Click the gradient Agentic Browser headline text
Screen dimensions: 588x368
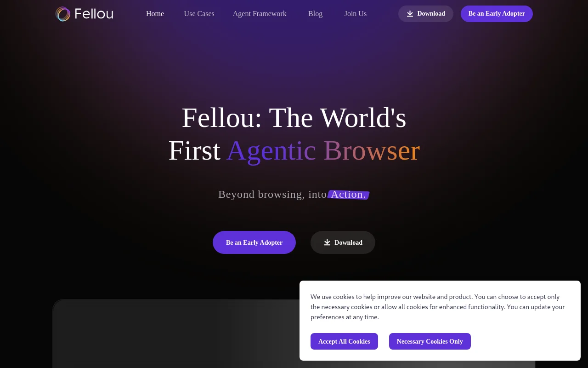click(x=323, y=150)
